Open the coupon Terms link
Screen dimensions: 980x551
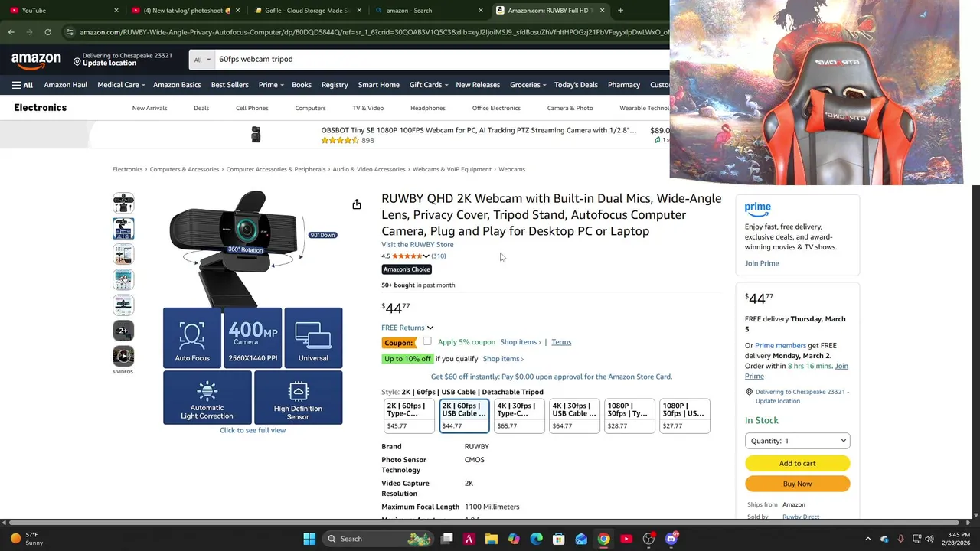[561, 342]
